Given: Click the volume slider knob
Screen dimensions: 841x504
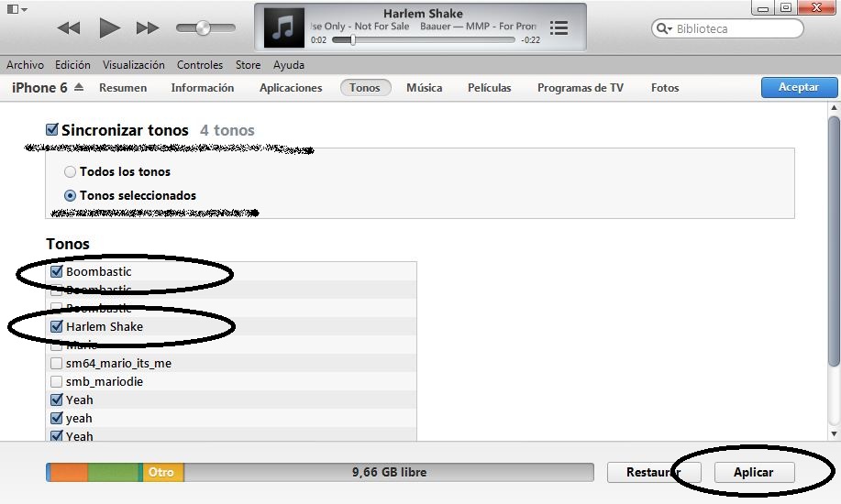Looking at the screenshot, I should [203, 27].
